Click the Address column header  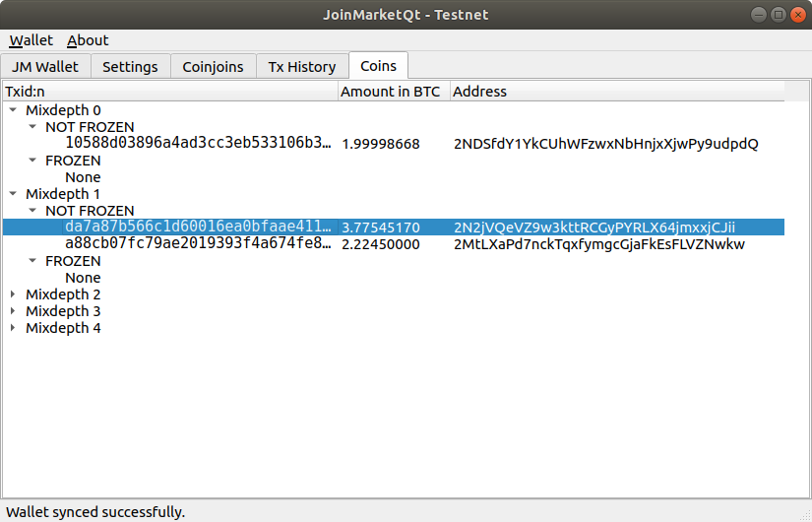pos(480,92)
